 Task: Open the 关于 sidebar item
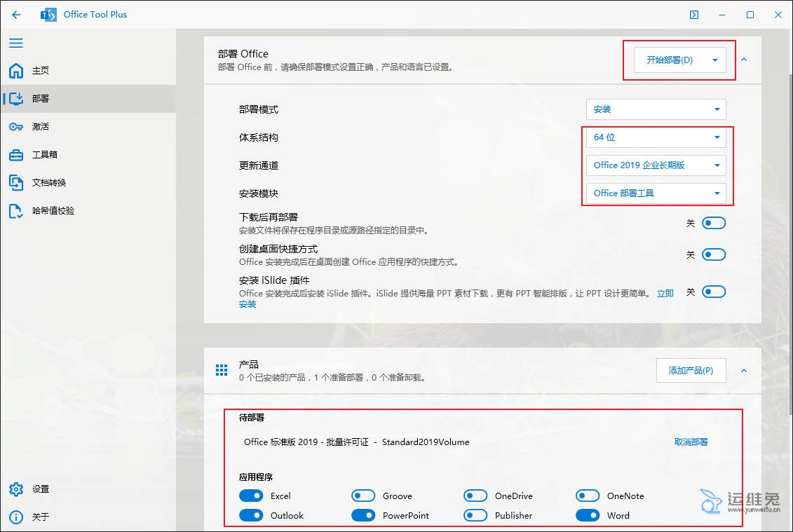click(x=41, y=517)
